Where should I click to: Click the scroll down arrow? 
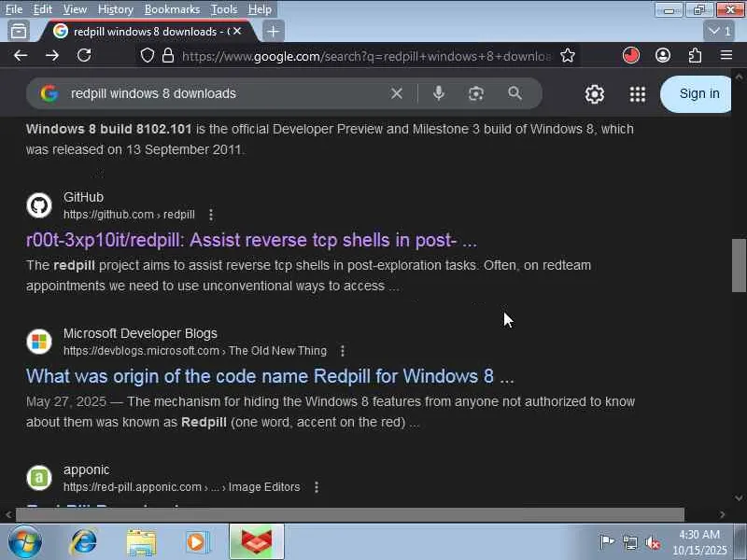pos(739,498)
